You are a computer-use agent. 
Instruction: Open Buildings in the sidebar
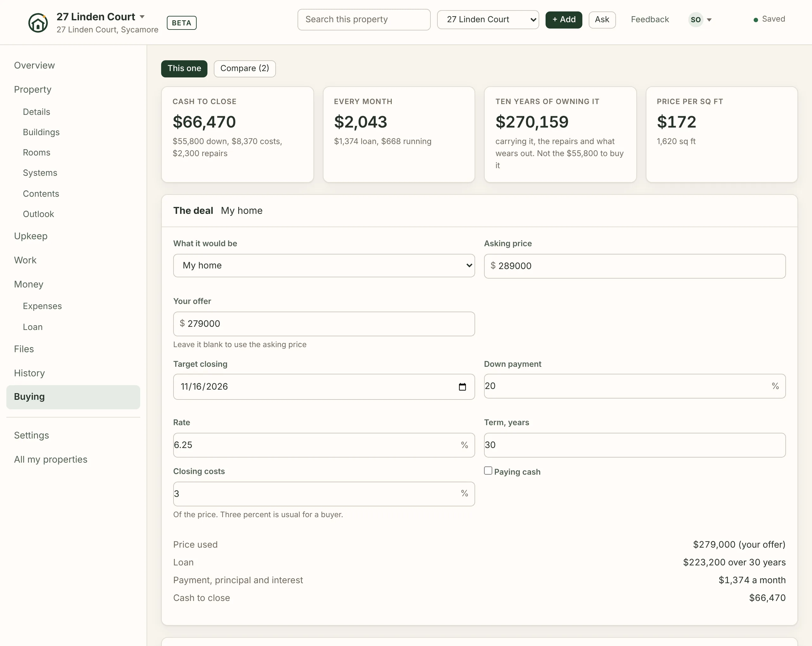click(x=41, y=132)
